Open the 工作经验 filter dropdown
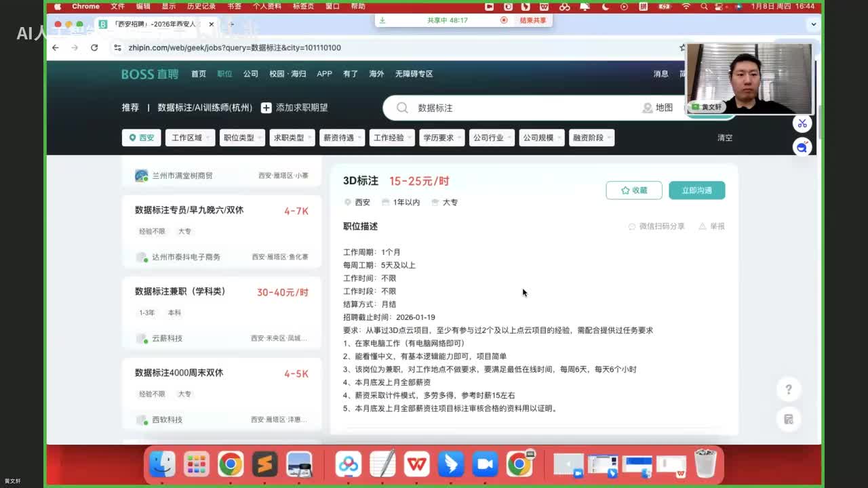This screenshot has width=868, height=488. pos(392,138)
